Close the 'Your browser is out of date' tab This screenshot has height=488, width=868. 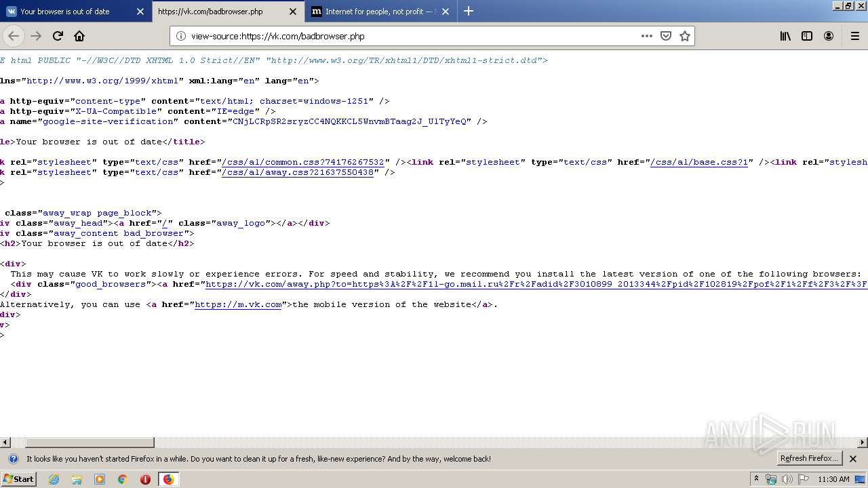[140, 12]
